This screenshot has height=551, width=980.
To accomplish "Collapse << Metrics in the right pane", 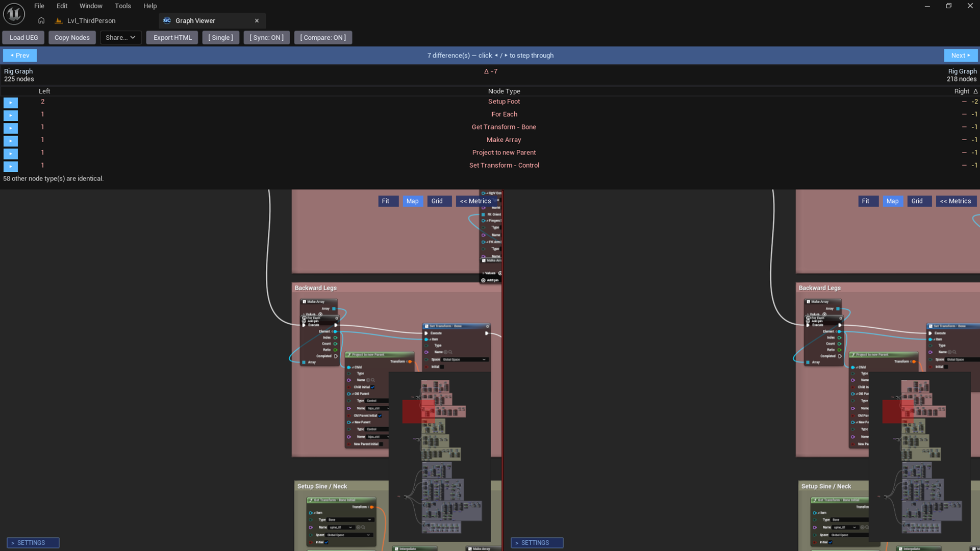I will coord(956,201).
